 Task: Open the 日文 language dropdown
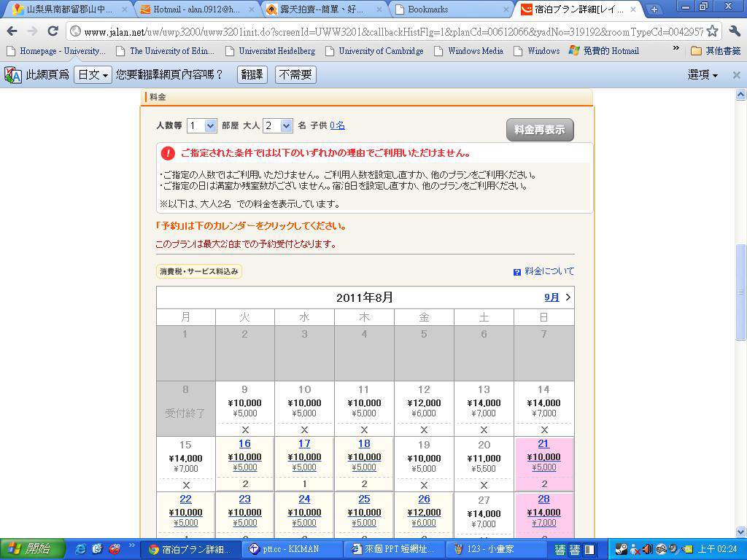(x=93, y=75)
